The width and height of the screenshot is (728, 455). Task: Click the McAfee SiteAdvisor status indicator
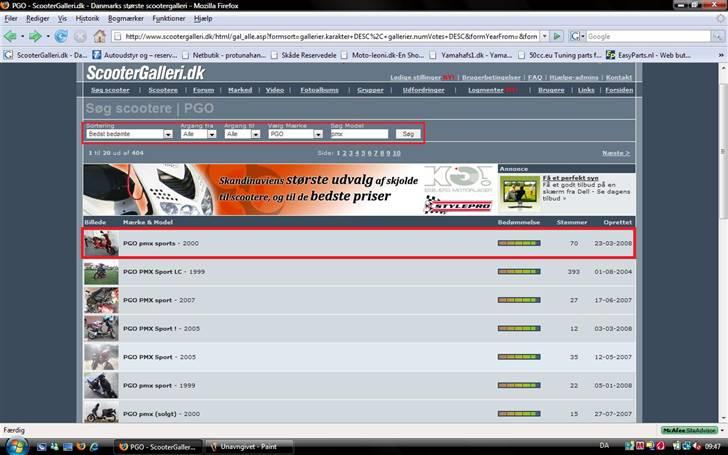tap(689, 430)
